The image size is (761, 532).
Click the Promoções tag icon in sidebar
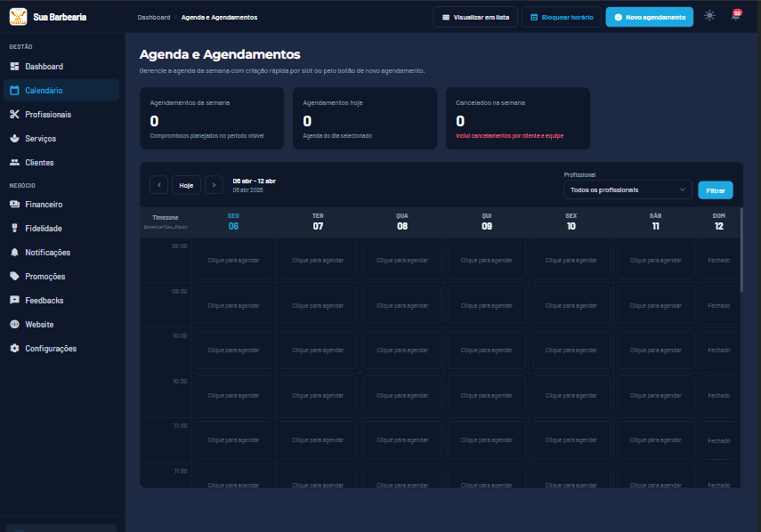click(14, 277)
